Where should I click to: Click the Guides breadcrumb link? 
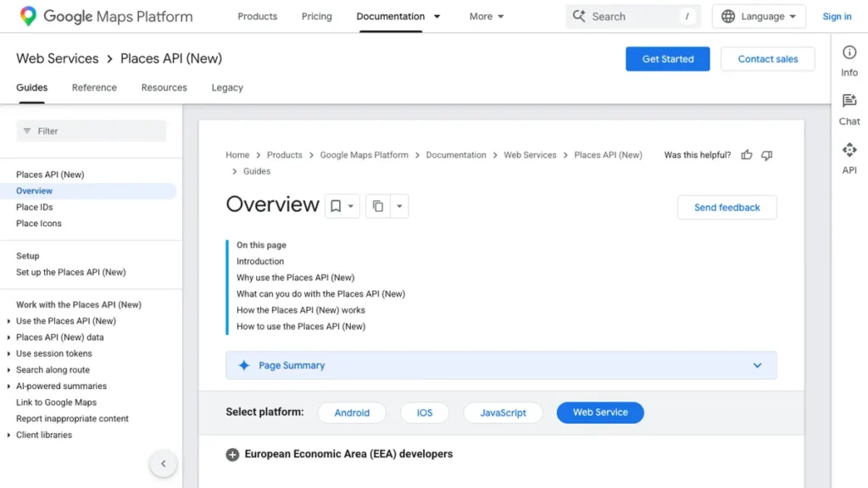[x=257, y=171]
